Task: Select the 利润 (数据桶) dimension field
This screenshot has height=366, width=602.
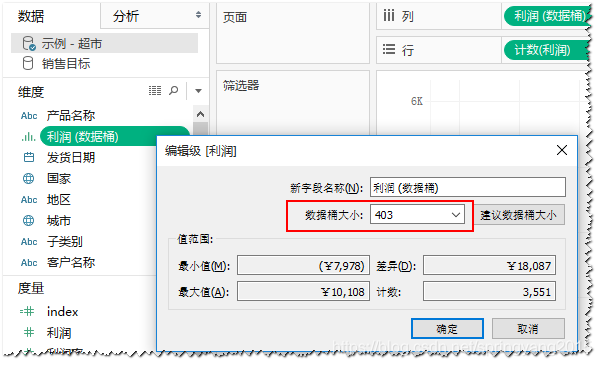Action: [x=115, y=137]
